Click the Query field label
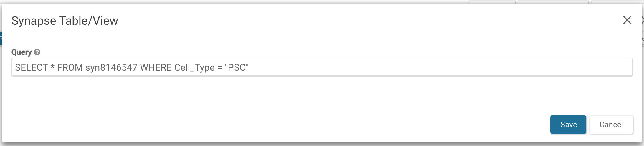644x146 pixels. (22, 52)
